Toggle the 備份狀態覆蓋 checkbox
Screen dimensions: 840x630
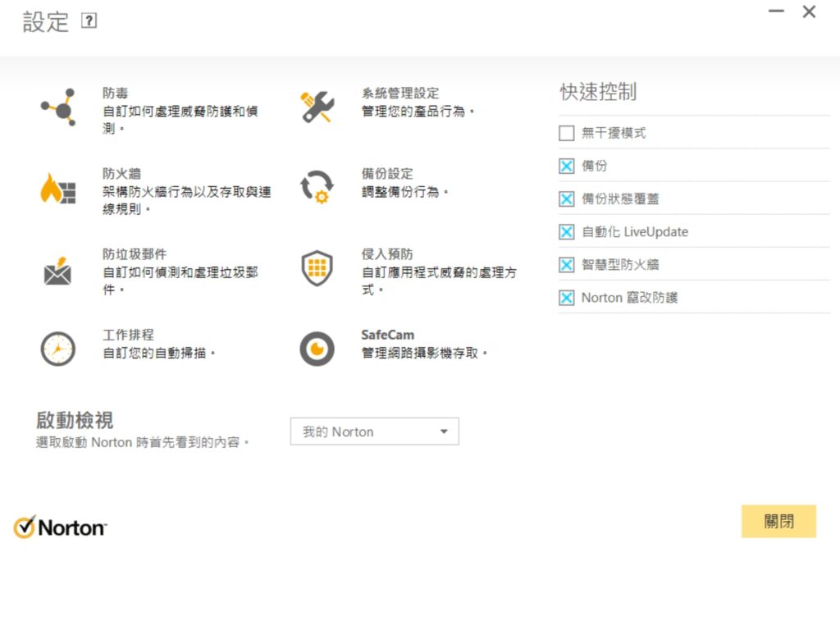pyautogui.click(x=566, y=199)
